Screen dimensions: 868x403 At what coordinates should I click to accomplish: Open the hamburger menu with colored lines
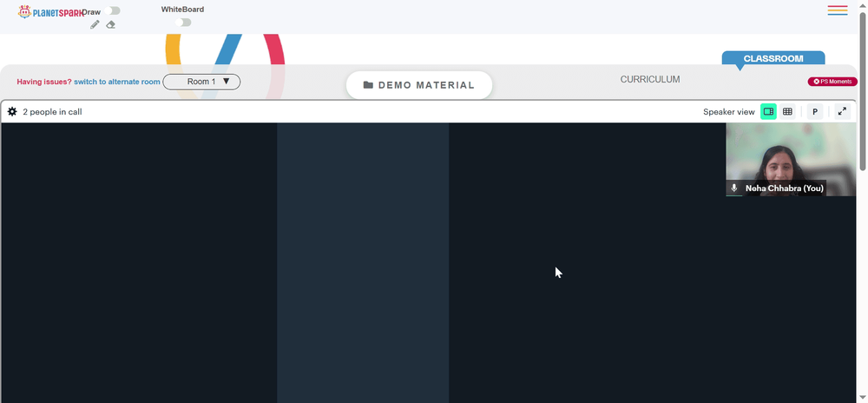coord(838,10)
